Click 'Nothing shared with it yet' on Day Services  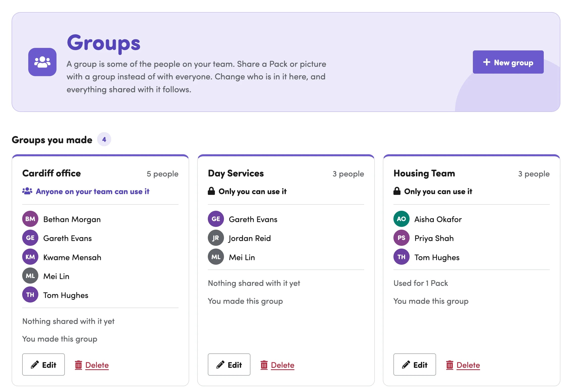coord(254,283)
